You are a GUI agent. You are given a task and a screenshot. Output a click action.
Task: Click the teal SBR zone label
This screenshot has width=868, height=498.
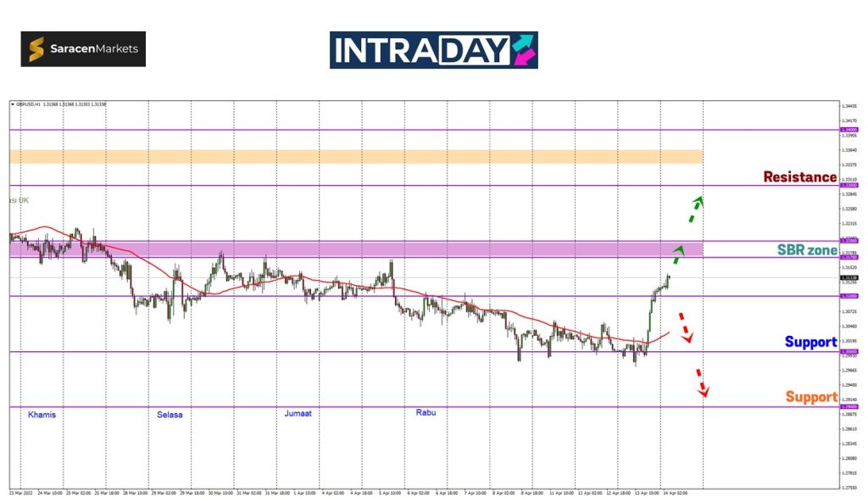[x=807, y=250]
